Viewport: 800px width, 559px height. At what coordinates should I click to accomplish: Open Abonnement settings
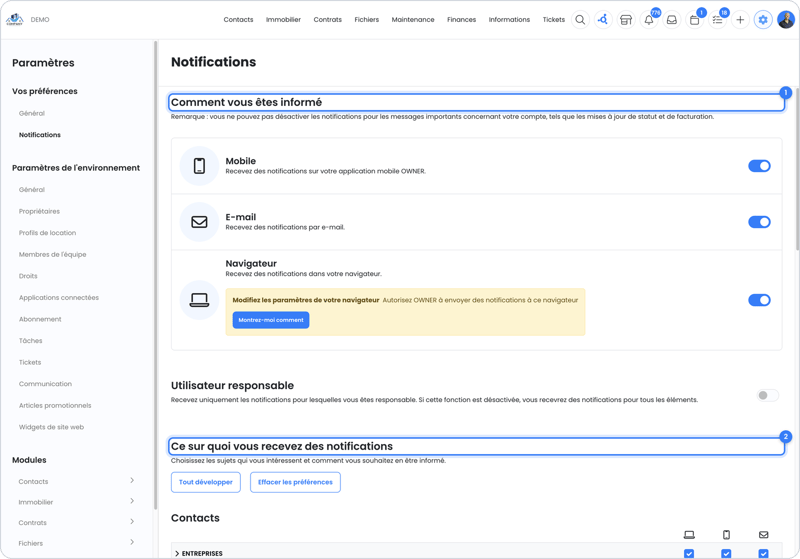40,319
